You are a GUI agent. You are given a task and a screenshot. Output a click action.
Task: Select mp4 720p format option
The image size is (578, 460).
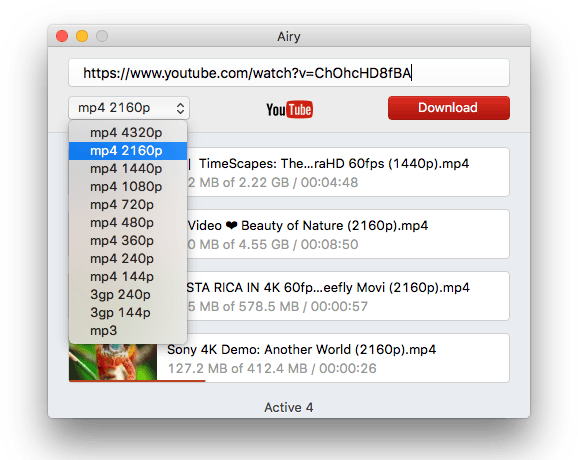(128, 205)
